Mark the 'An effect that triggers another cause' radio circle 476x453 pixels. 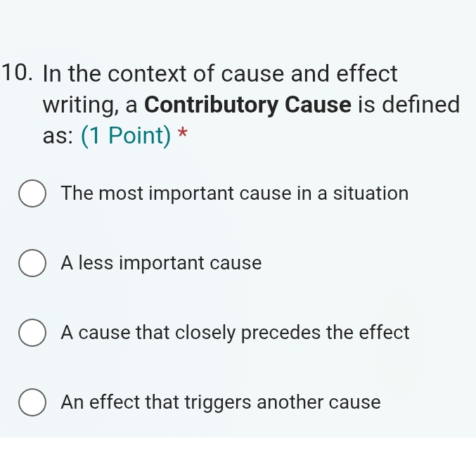coord(32,403)
